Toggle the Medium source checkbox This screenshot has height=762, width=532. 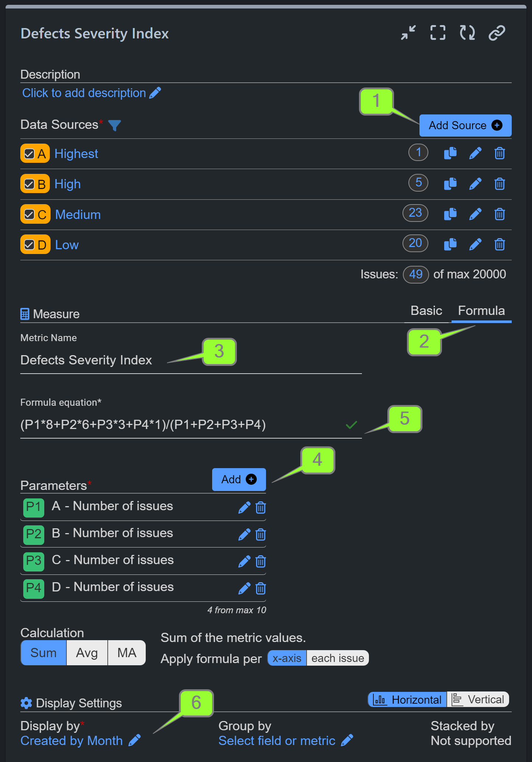[30, 214]
